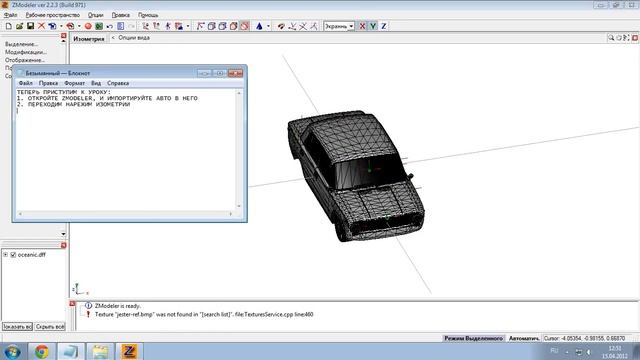
Task: Open the Опции menu in ZModeler
Action: (x=96, y=15)
